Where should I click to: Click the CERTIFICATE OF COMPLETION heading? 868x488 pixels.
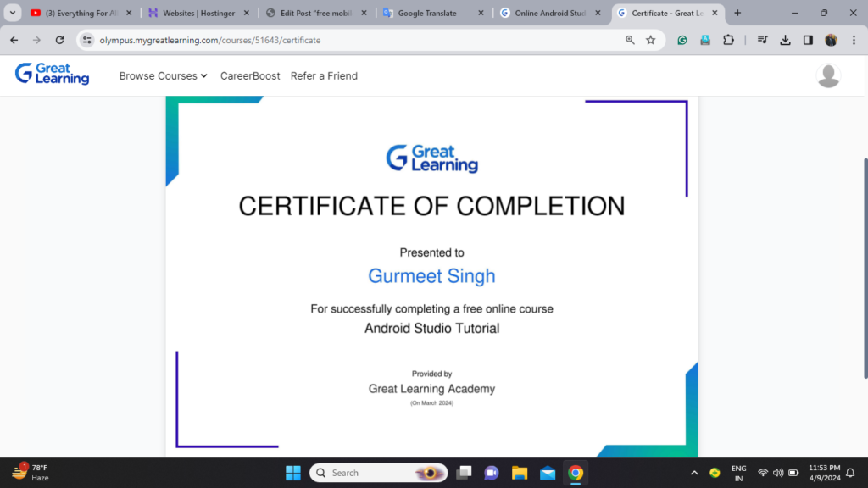coord(431,206)
